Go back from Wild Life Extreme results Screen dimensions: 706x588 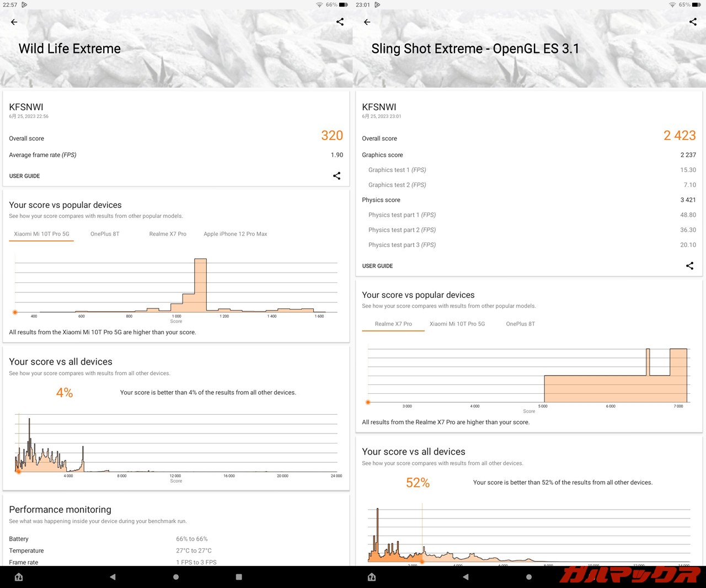(14, 22)
